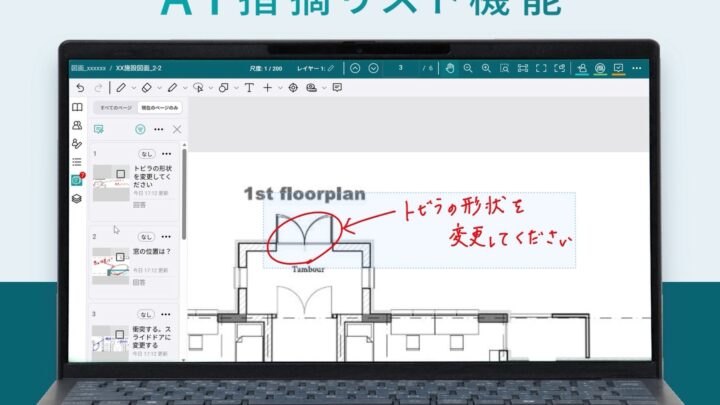Select the pen drawing tool
Viewport: 720px width, 405px height.
[121, 88]
